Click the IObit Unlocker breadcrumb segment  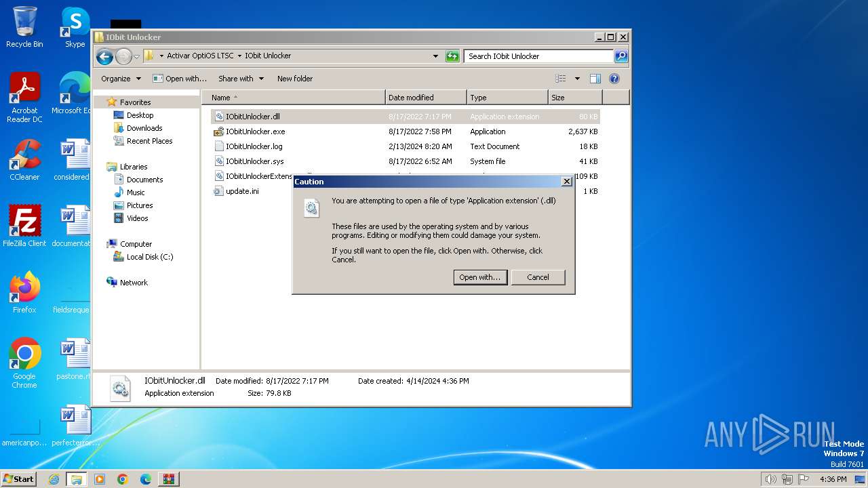[x=268, y=56]
